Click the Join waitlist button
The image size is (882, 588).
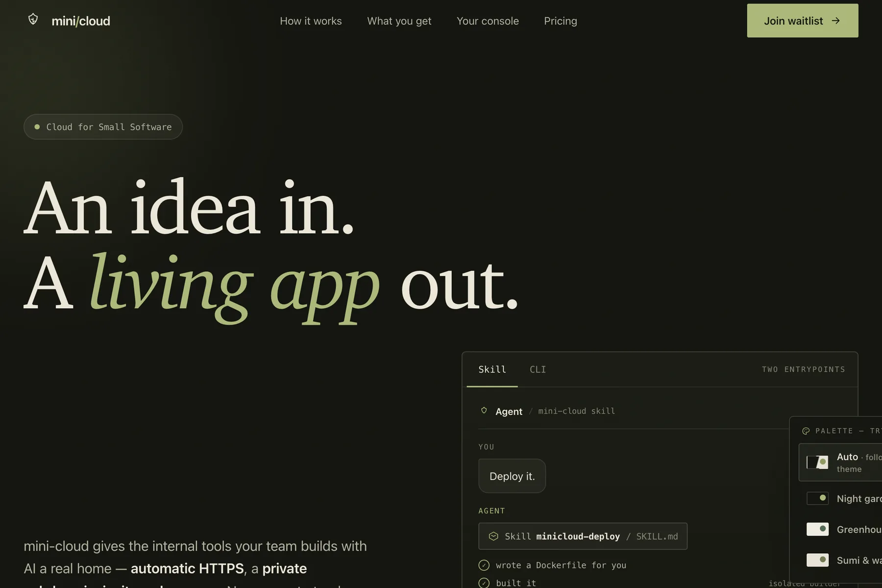[802, 21]
